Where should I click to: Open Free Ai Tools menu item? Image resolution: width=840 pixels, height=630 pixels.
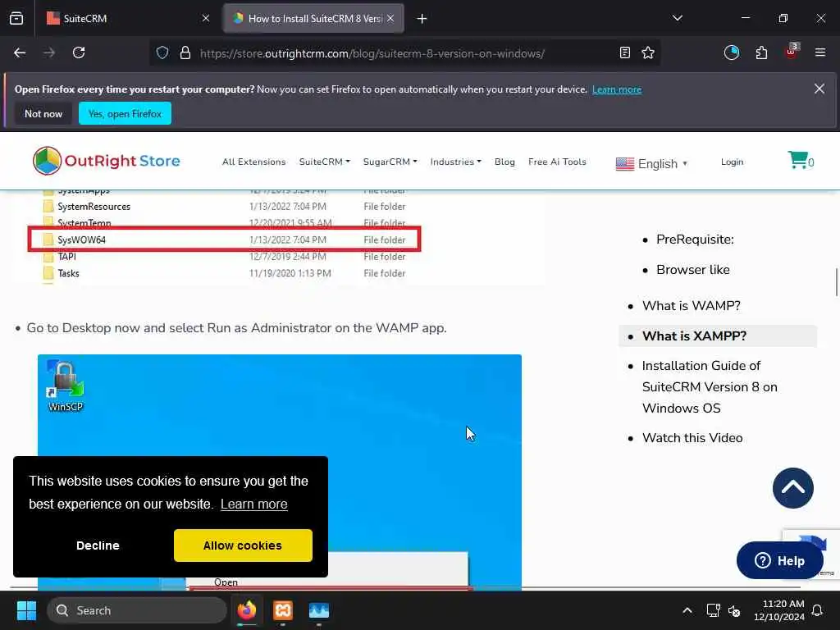click(557, 162)
